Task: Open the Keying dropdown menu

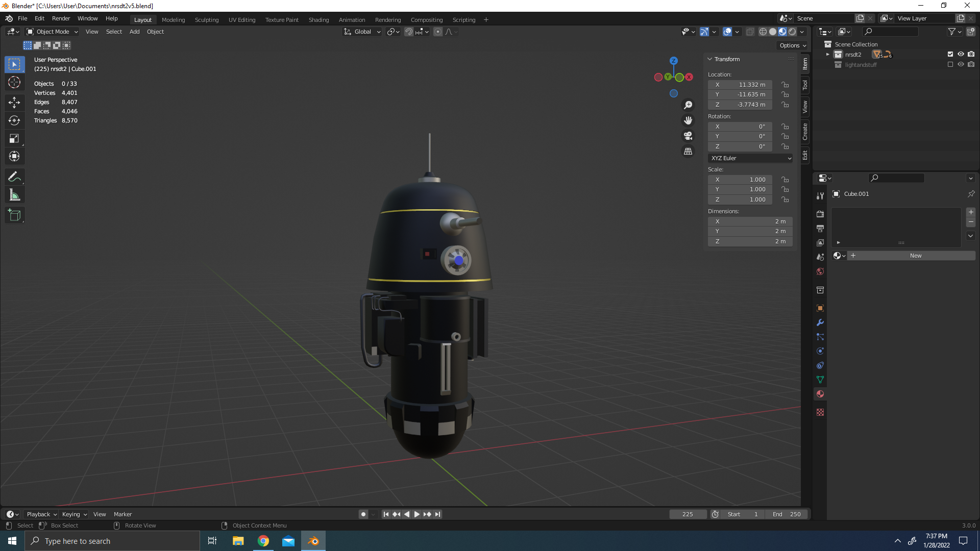Action: [x=75, y=514]
